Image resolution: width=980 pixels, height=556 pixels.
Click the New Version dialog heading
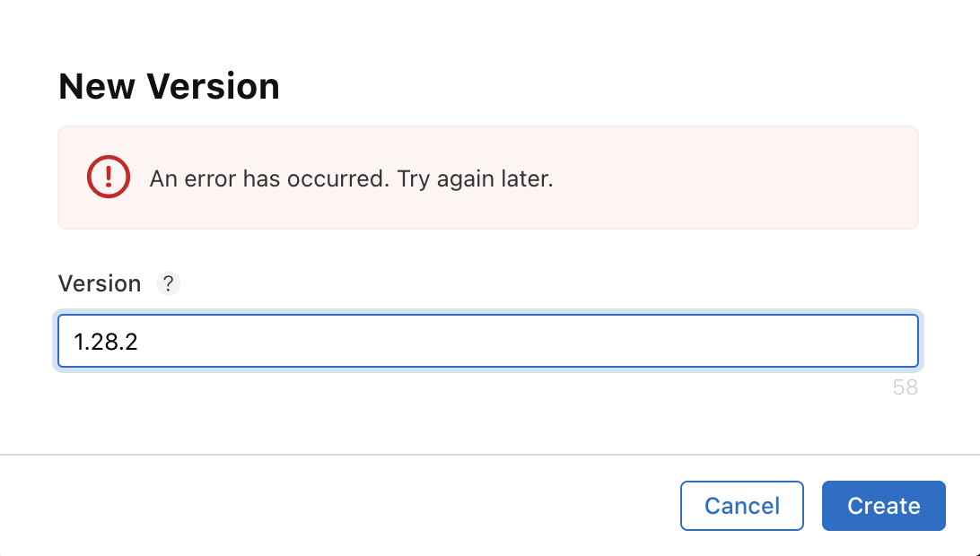click(169, 87)
